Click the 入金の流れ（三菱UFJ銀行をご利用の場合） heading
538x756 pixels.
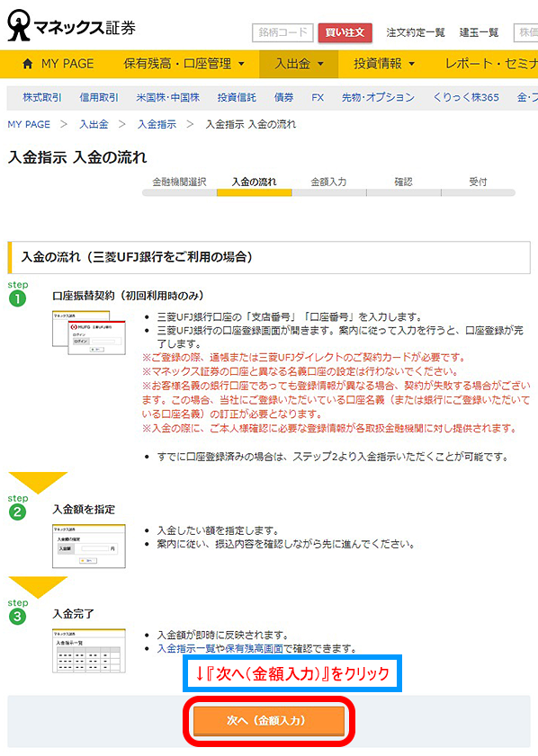point(137,257)
